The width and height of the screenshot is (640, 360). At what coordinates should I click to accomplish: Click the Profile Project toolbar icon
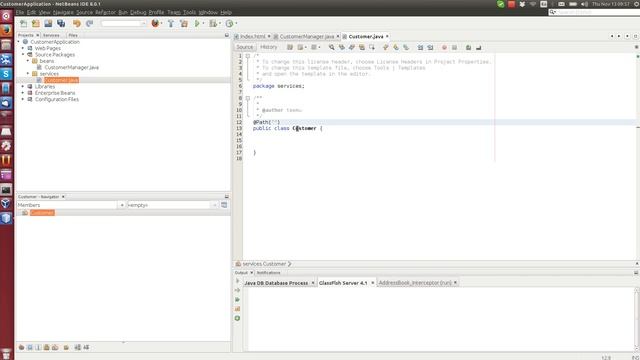(x=229, y=24)
